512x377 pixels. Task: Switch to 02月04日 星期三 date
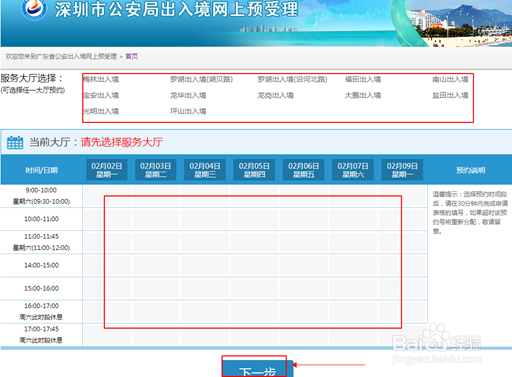pos(205,170)
